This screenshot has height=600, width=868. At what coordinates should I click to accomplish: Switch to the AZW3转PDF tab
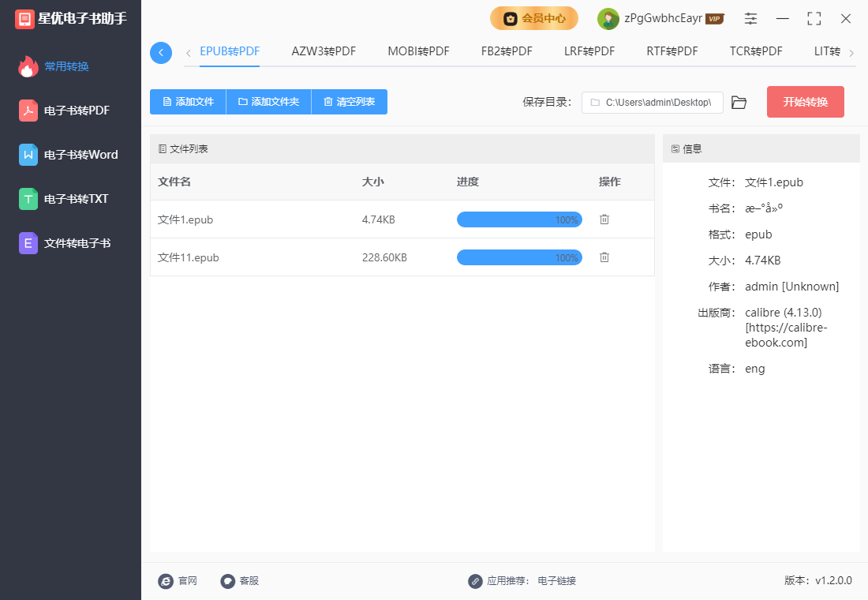pos(324,51)
